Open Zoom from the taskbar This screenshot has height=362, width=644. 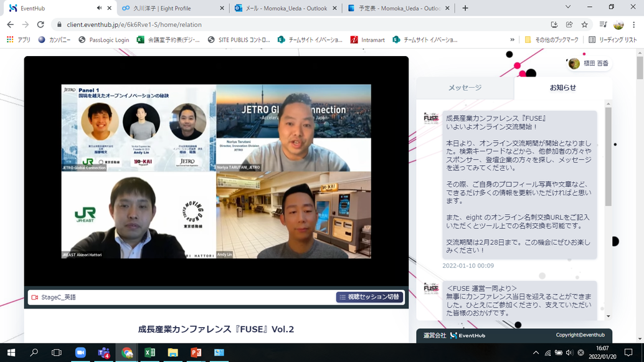(80, 353)
